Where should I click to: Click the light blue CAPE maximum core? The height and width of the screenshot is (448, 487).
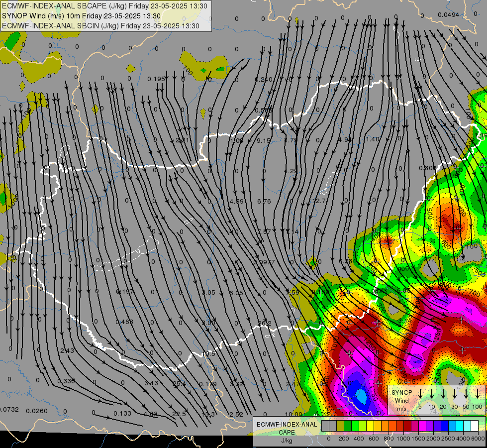[361, 397]
